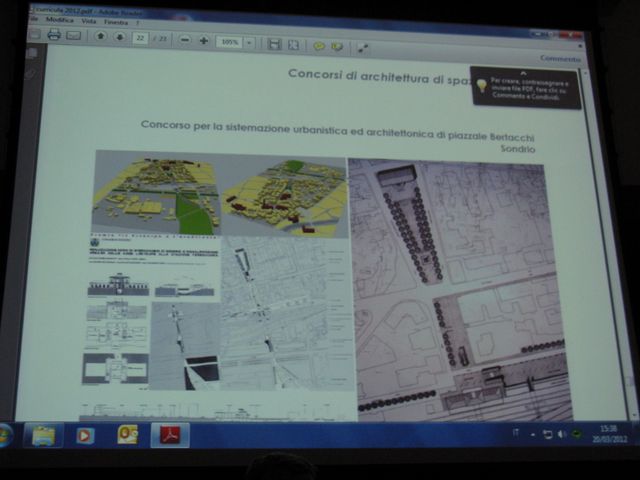Zoom in with the plus button
This screenshot has height=480, width=640.
pyautogui.click(x=204, y=40)
